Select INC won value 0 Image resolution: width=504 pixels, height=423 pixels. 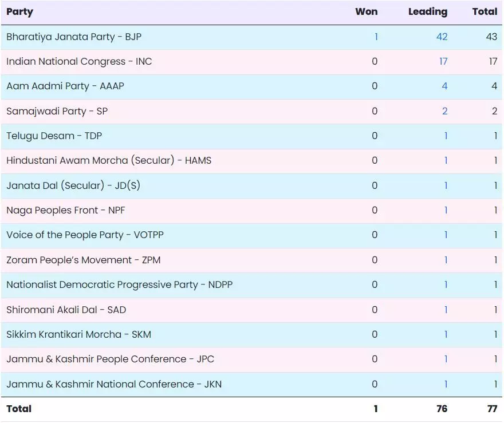pos(375,61)
